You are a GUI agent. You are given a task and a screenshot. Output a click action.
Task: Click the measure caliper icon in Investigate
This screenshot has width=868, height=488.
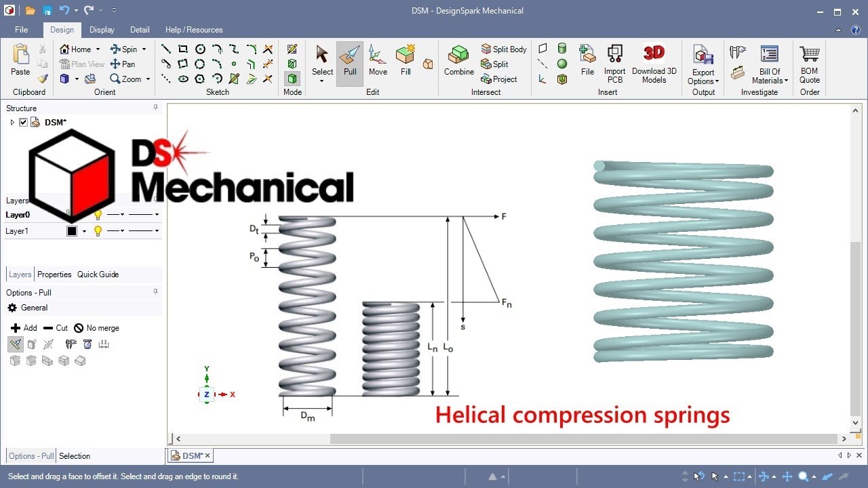(x=737, y=52)
